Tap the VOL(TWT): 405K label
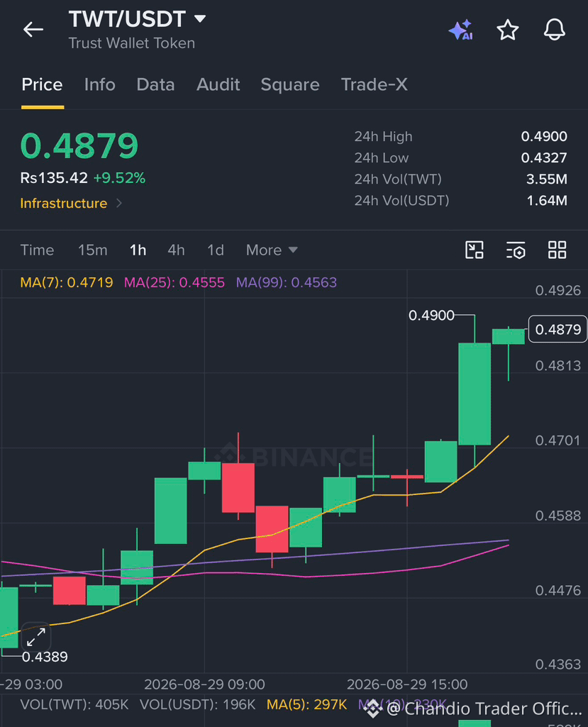Image resolution: width=588 pixels, height=727 pixels. pyautogui.click(x=74, y=705)
